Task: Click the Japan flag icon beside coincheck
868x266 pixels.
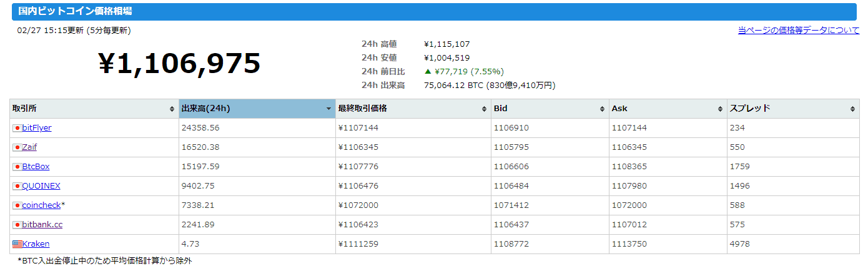Action: click(17, 205)
